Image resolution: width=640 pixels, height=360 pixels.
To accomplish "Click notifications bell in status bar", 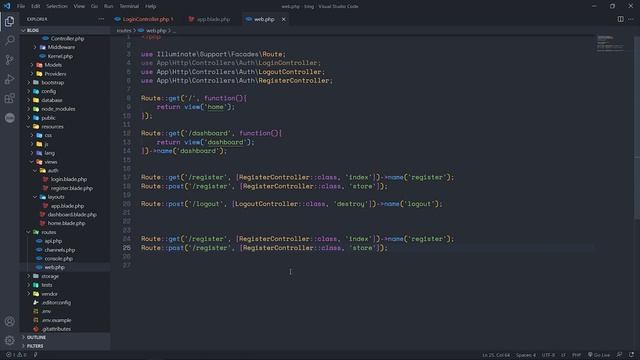I will (x=632, y=355).
